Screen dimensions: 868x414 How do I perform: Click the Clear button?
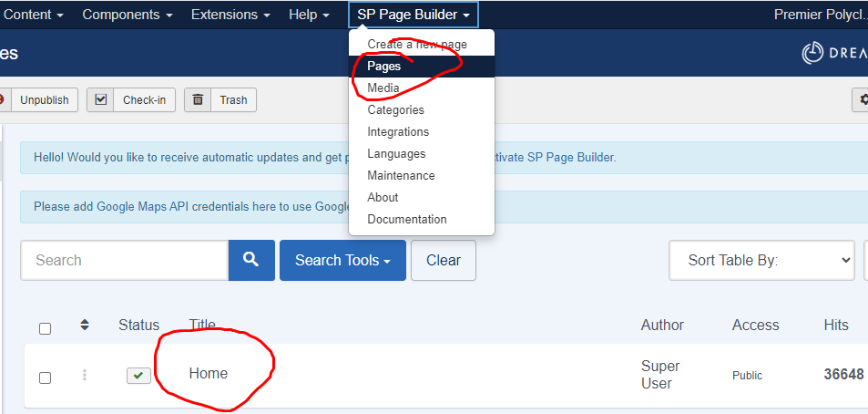click(x=444, y=260)
